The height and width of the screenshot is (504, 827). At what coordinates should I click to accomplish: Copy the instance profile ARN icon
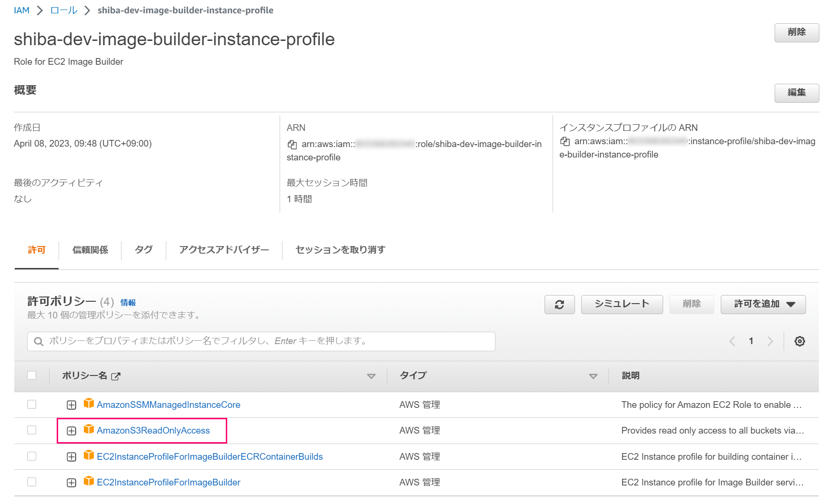565,141
